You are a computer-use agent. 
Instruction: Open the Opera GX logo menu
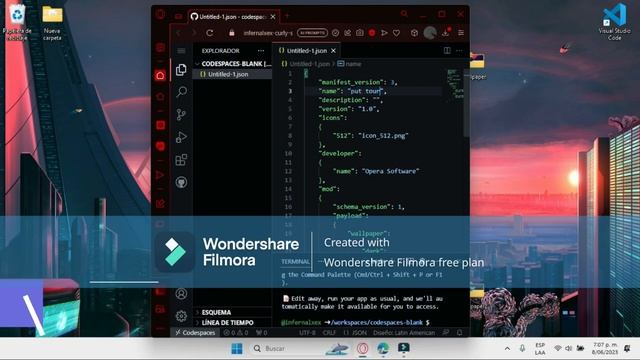point(160,14)
